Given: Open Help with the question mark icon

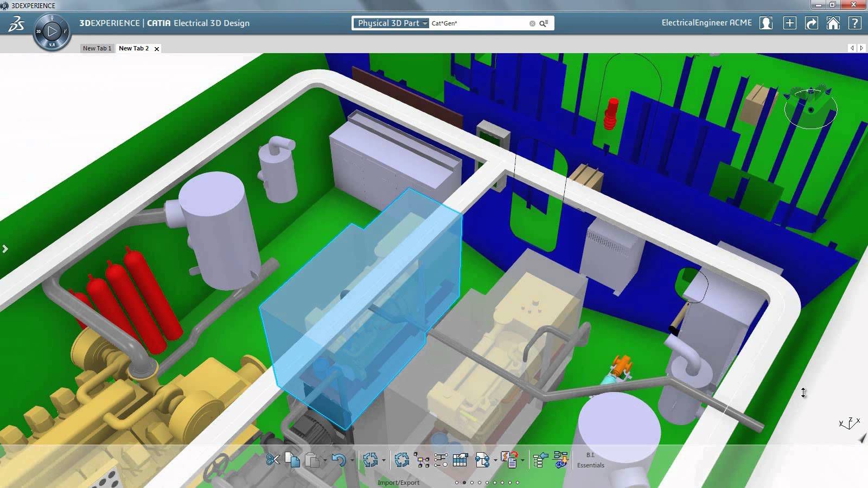Looking at the screenshot, I should click(x=855, y=23).
